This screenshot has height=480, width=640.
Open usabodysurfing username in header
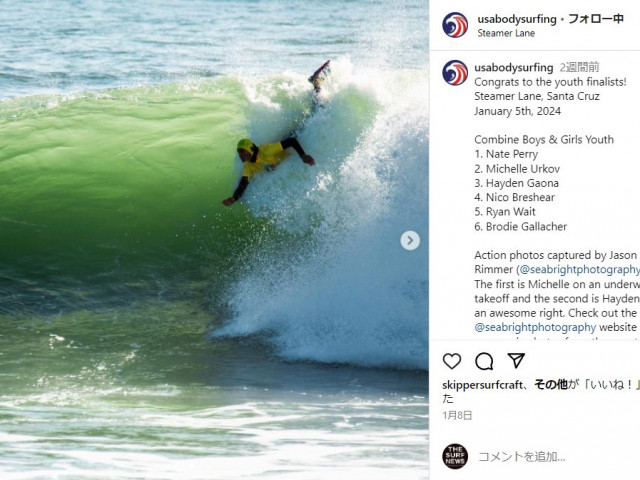pos(517,19)
